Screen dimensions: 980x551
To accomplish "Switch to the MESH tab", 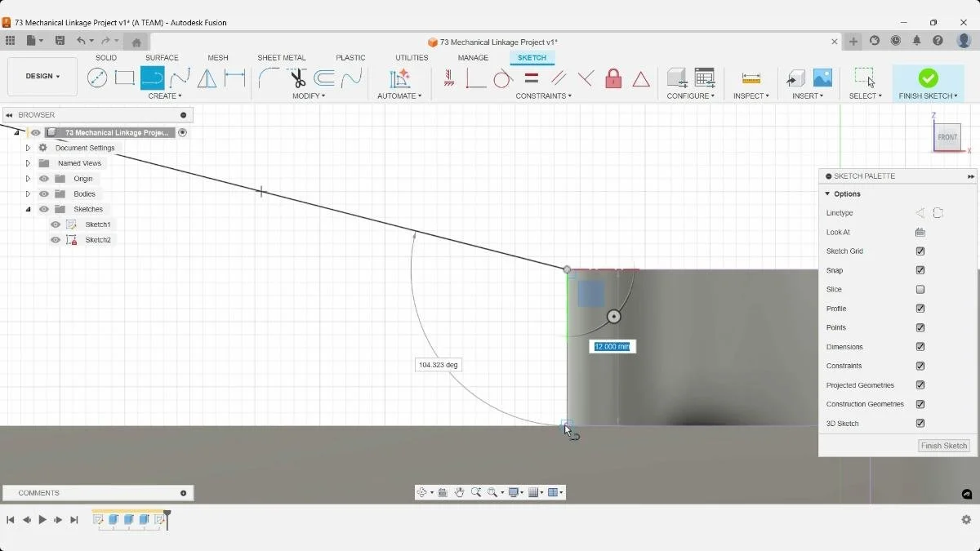I will (x=218, y=58).
